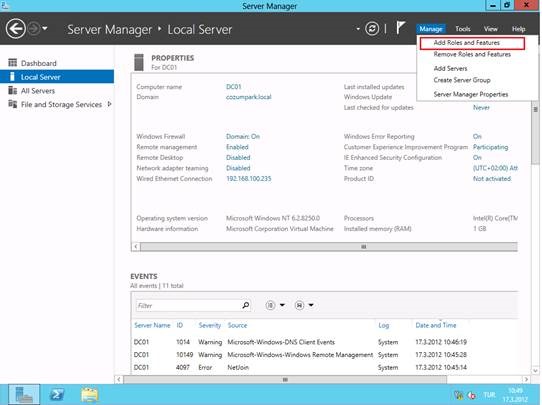The height and width of the screenshot is (405, 542).
Task: Choose Add Roles and Features
Action: point(466,43)
